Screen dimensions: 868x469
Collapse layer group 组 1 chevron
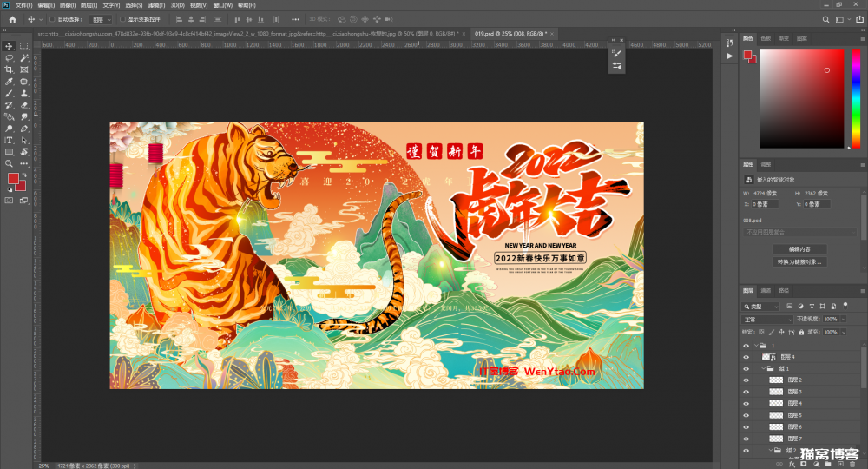(x=763, y=369)
